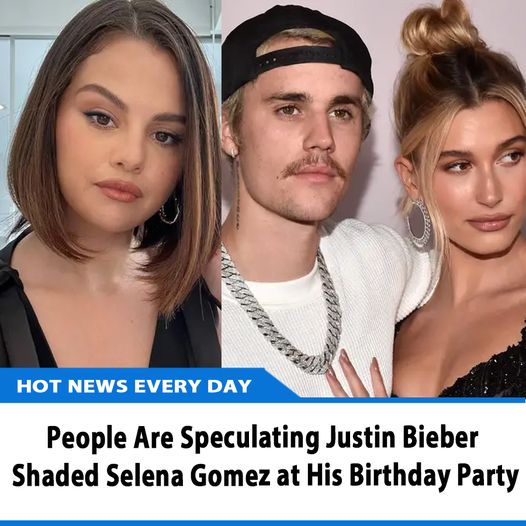
Task: Open the "People Are Speculating" headline line
Action: pos(263,438)
